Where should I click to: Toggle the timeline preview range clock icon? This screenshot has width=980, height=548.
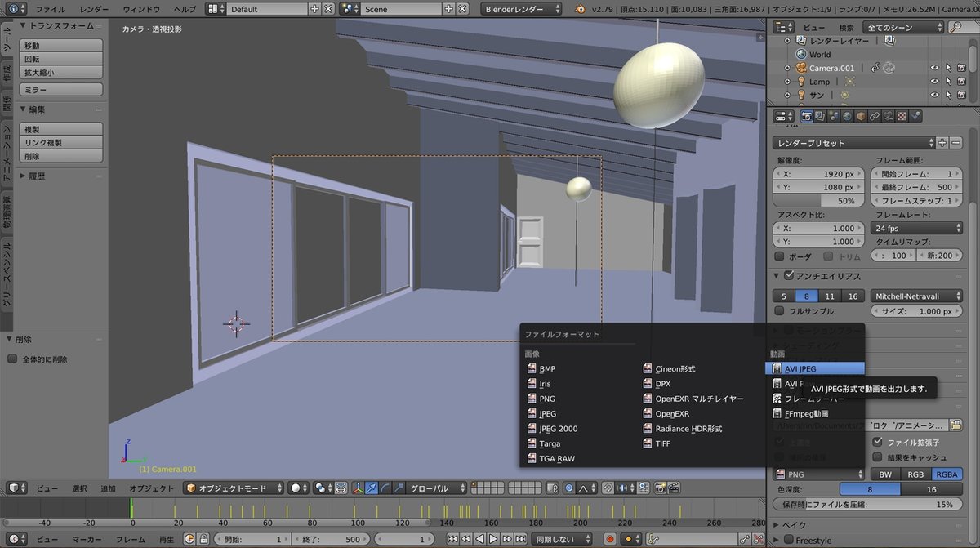[189, 540]
